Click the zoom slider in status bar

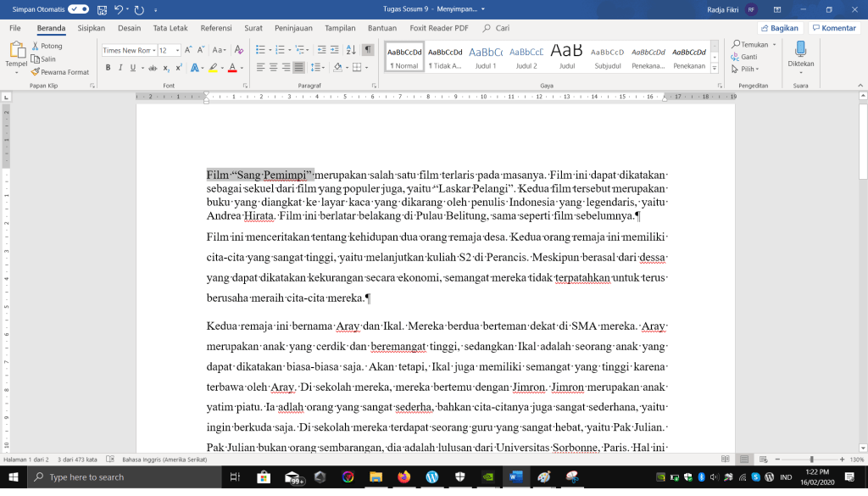810,460
